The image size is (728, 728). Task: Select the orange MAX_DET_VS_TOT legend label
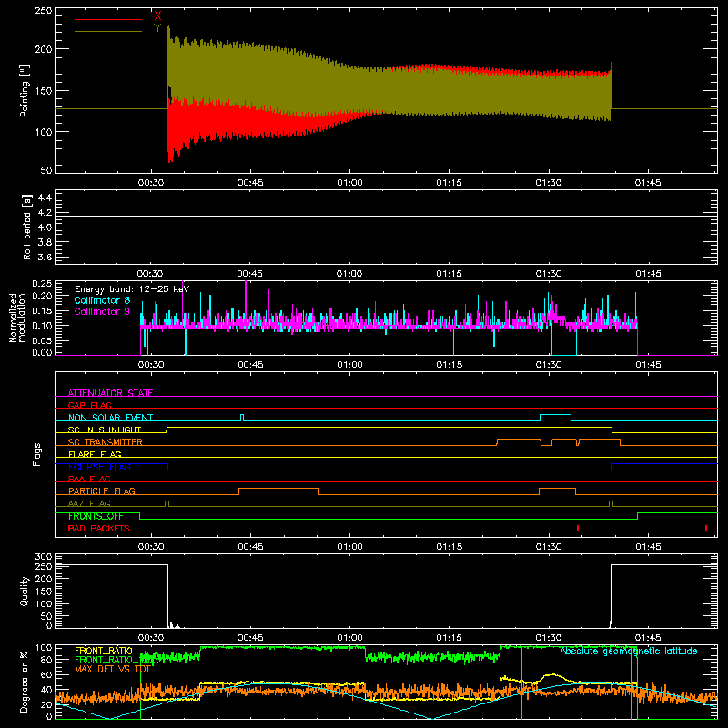click(x=112, y=669)
